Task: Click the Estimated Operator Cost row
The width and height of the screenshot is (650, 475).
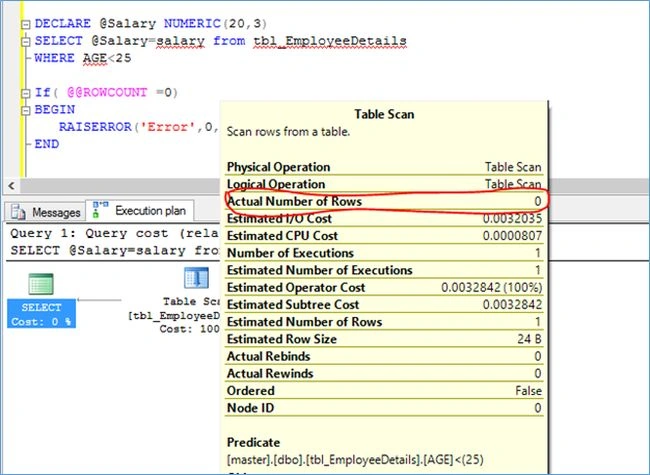Action: (x=384, y=287)
